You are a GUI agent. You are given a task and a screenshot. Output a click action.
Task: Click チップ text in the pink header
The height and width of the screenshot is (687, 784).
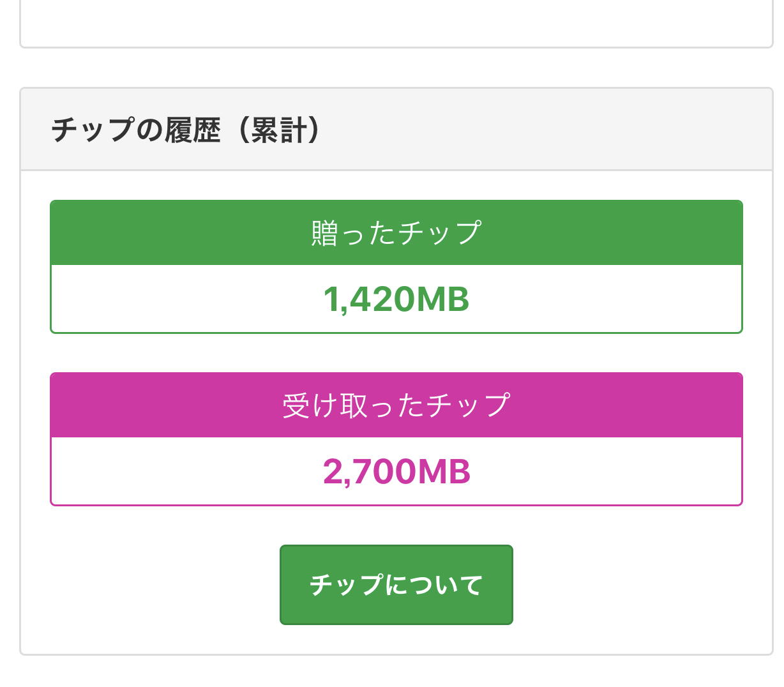(468, 405)
